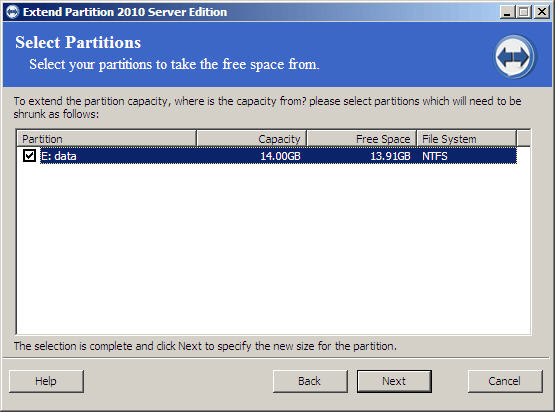555x412 pixels.
Task: Click the 14.00GB capacity value
Action: click(x=280, y=156)
